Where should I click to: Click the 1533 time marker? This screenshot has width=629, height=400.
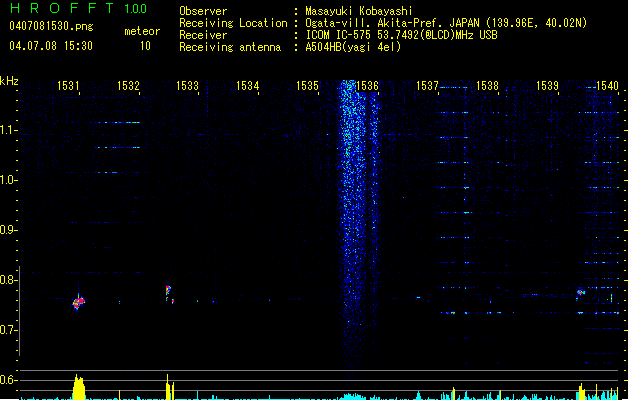(187, 86)
